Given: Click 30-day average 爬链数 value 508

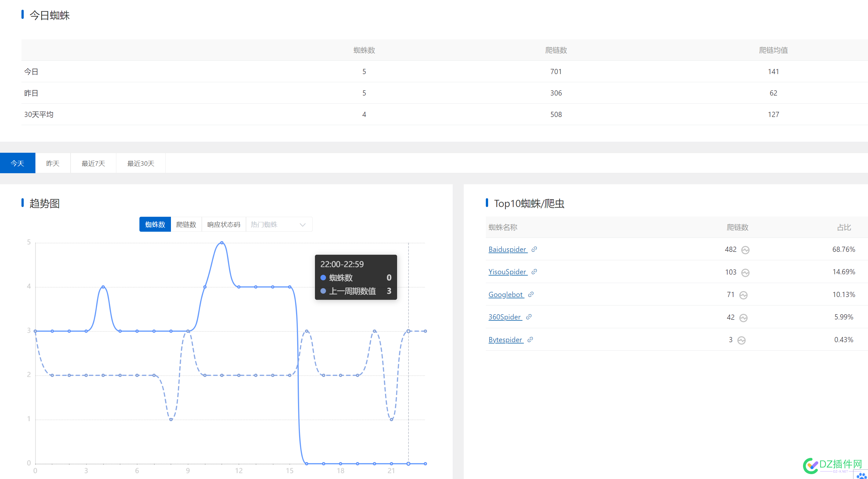Looking at the screenshot, I should coord(556,114).
